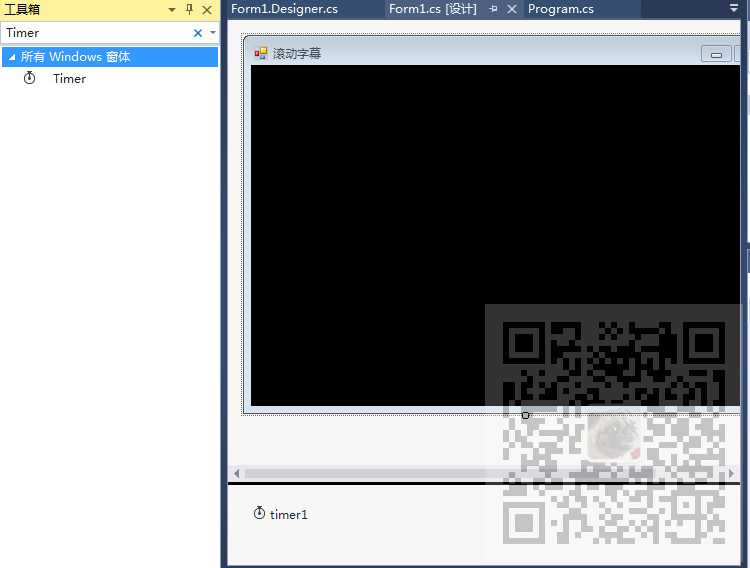Image resolution: width=750 pixels, height=568 pixels.
Task: Click the 滚动字幕 form icon
Action: point(261,53)
